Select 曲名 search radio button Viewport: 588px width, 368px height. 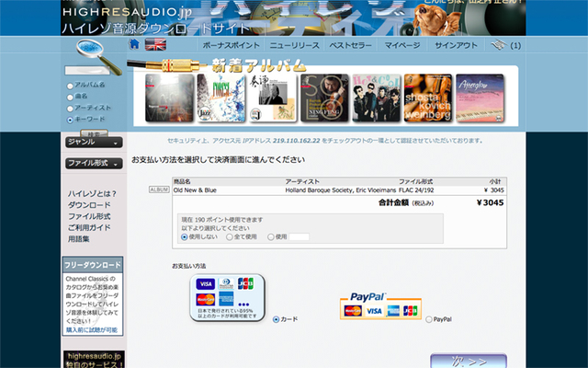(x=70, y=98)
